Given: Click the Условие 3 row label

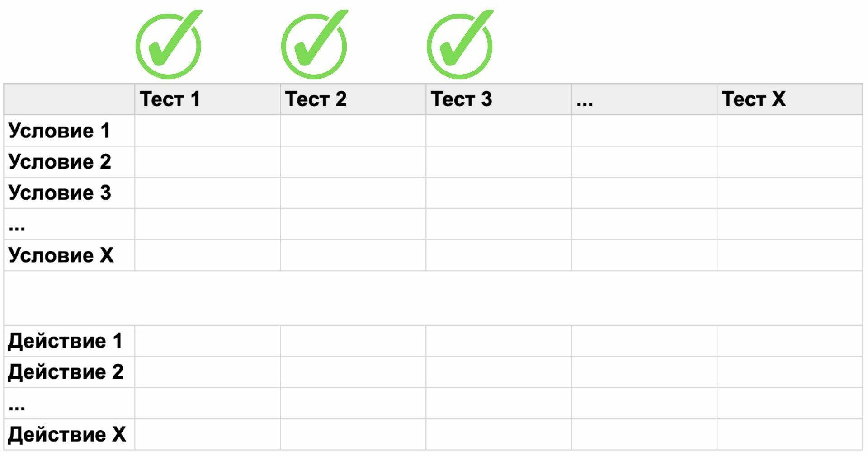Looking at the screenshot, I should tap(60, 193).
